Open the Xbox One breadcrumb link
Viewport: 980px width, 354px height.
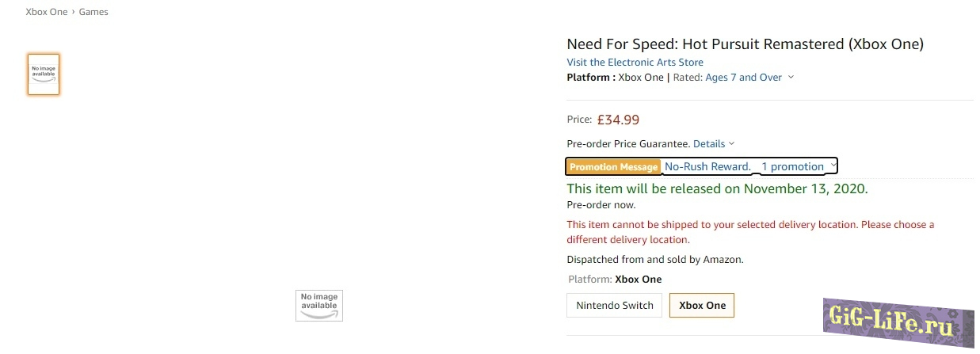pyautogui.click(x=47, y=12)
